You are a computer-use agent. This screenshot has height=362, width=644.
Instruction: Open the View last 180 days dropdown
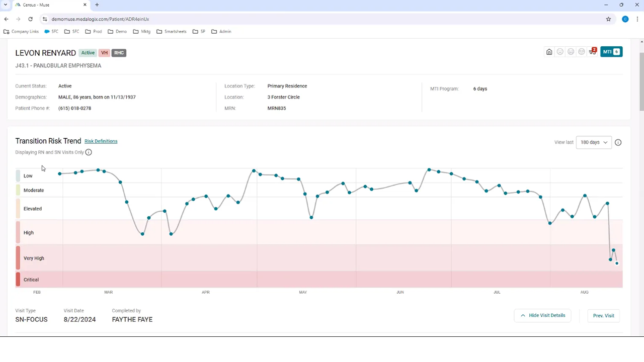594,142
